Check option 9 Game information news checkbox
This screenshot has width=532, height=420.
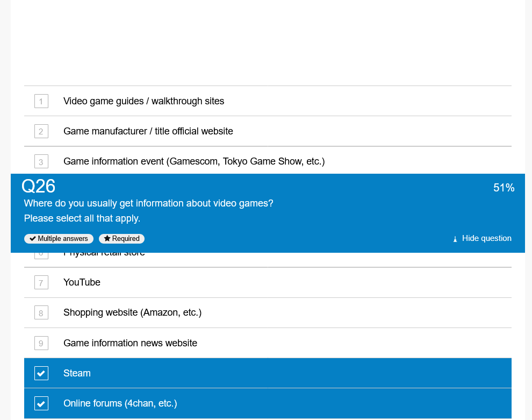tap(41, 343)
